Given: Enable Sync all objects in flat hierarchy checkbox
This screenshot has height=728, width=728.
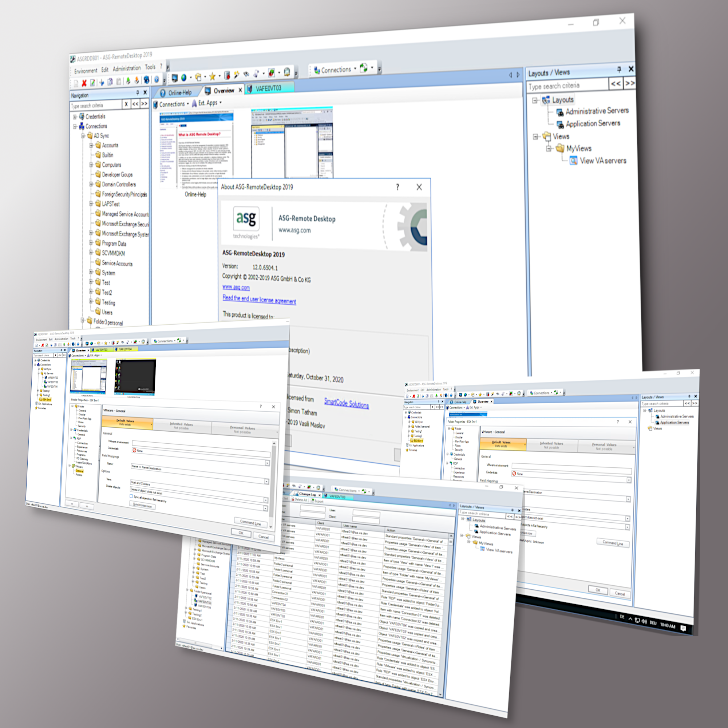Looking at the screenshot, I should coord(131,496).
